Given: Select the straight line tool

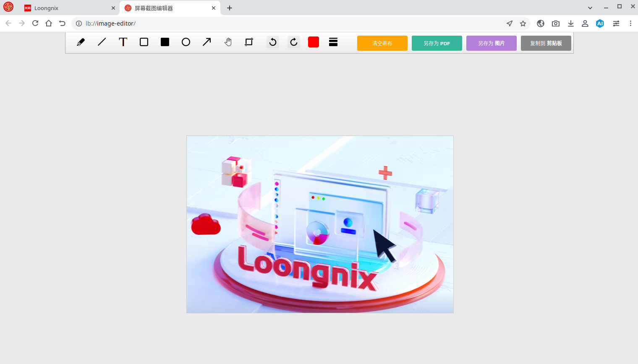Looking at the screenshot, I should pos(102,42).
